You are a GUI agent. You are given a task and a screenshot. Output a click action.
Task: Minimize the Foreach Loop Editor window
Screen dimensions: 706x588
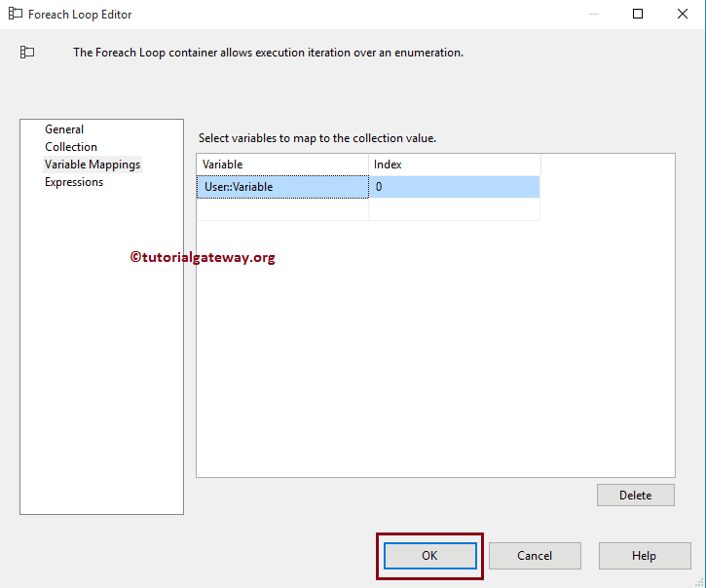(x=594, y=14)
